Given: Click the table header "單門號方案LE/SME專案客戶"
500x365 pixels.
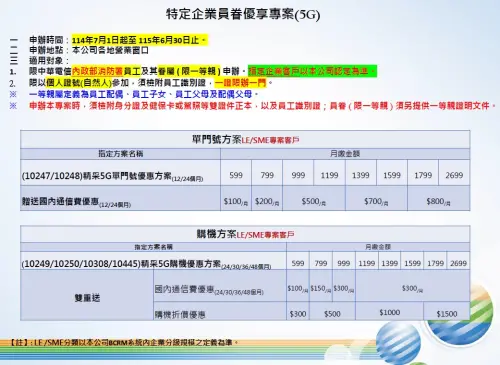Looking at the screenshot, I should pos(245,140).
